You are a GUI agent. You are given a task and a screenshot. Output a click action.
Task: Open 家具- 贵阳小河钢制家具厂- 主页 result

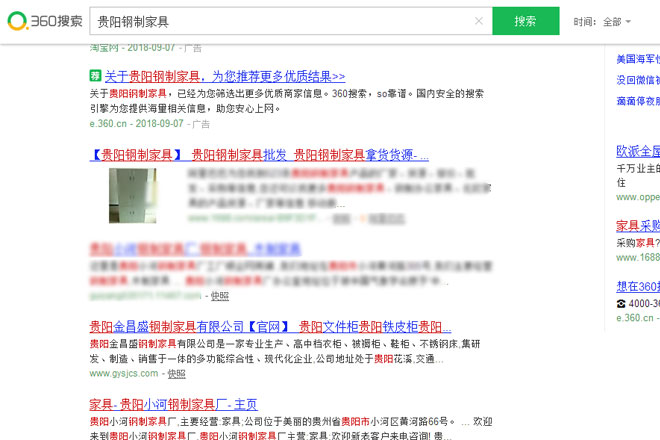tap(173, 404)
